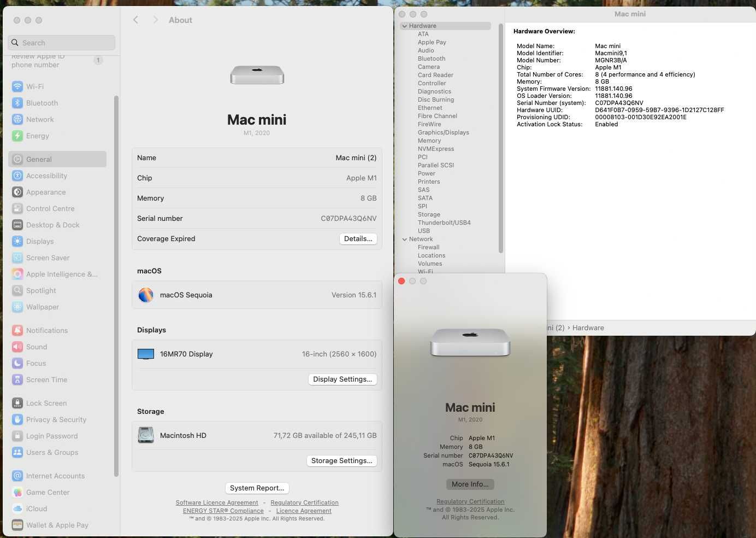The image size is (756, 538).
Task: Open Spotlight icon in sidebar
Action: tap(17, 290)
